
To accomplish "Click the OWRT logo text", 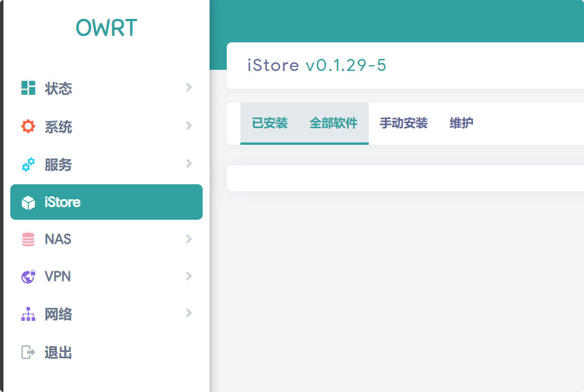I will [x=106, y=28].
